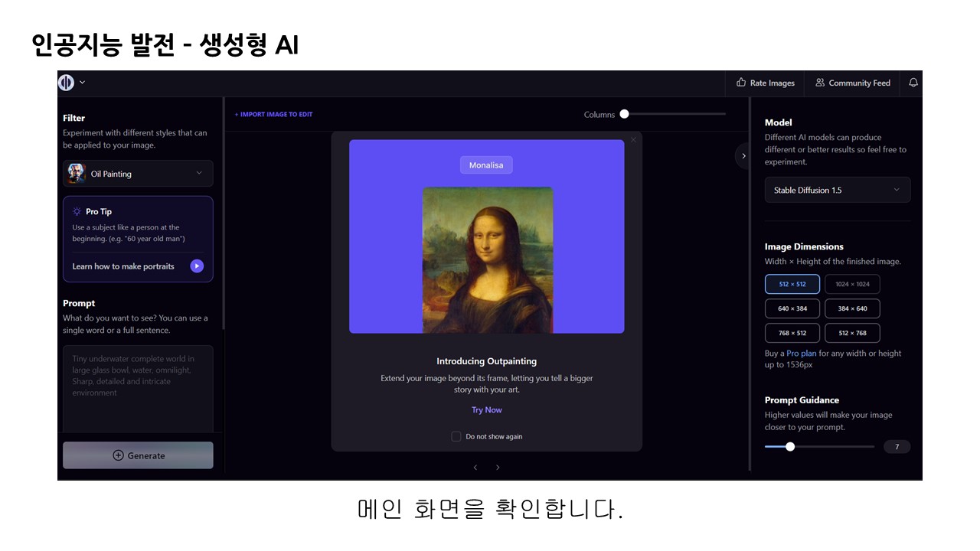
Task: Check Do not show again
Action: (456, 436)
